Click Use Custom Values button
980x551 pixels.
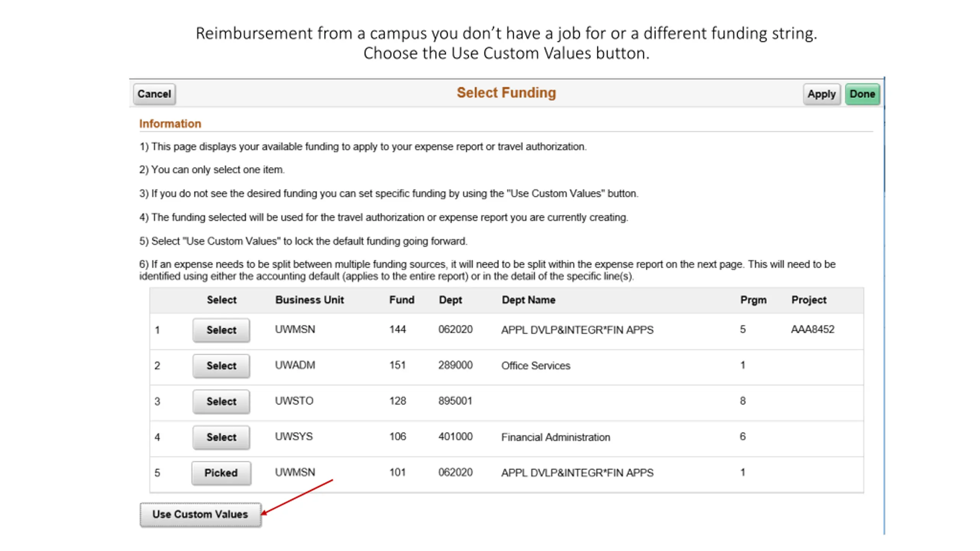pos(200,514)
